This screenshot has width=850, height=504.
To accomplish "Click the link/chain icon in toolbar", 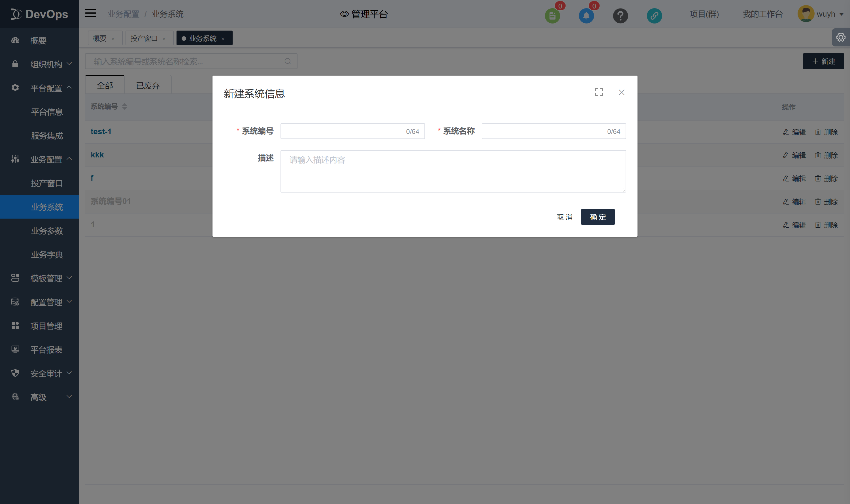I will [654, 14].
